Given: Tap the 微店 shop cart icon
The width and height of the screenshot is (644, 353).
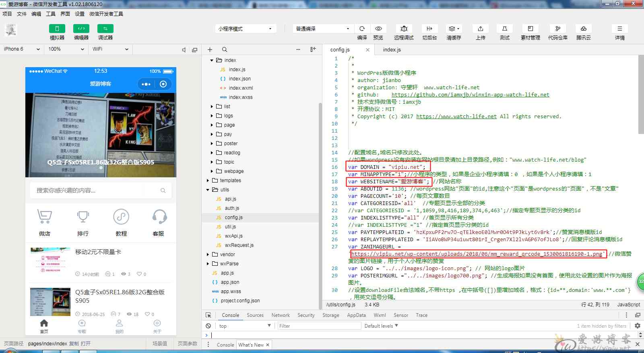Looking at the screenshot, I should pos(44,217).
